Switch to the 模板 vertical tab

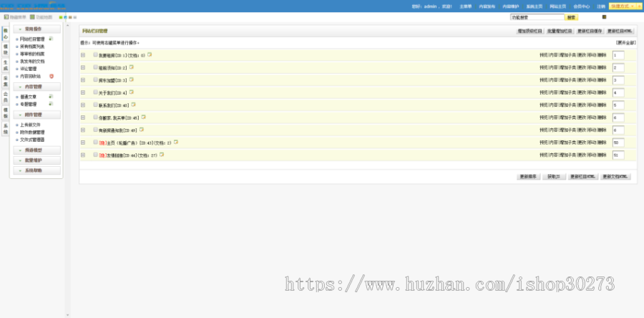tap(5, 112)
